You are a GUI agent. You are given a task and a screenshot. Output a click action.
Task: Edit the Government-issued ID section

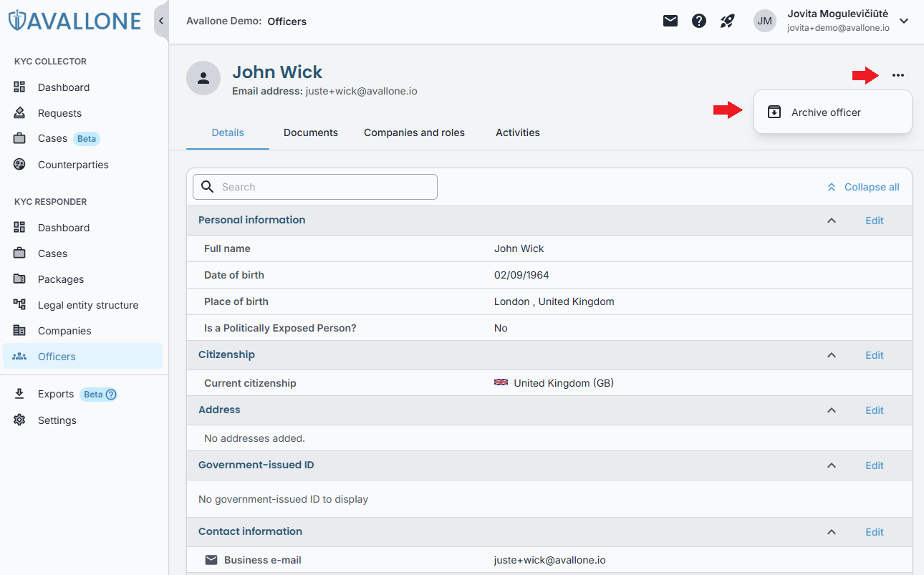[875, 465]
